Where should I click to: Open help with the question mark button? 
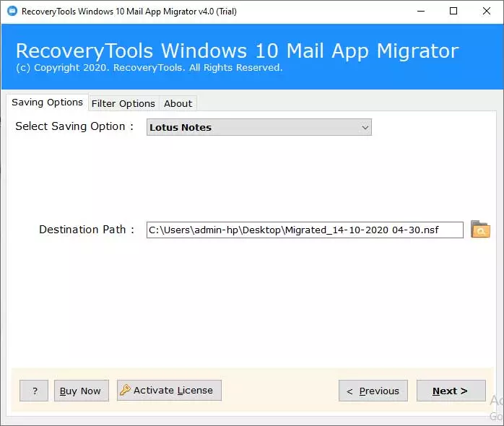[35, 391]
